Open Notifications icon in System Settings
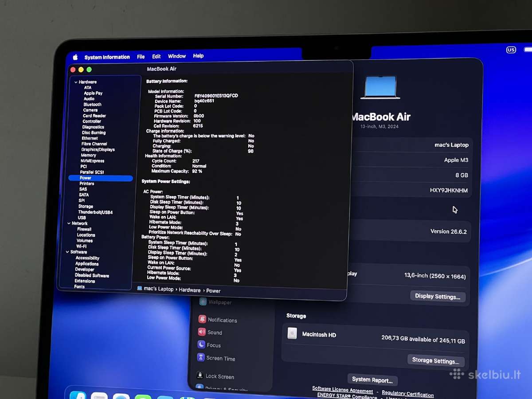The width and height of the screenshot is (532, 399). [202, 319]
